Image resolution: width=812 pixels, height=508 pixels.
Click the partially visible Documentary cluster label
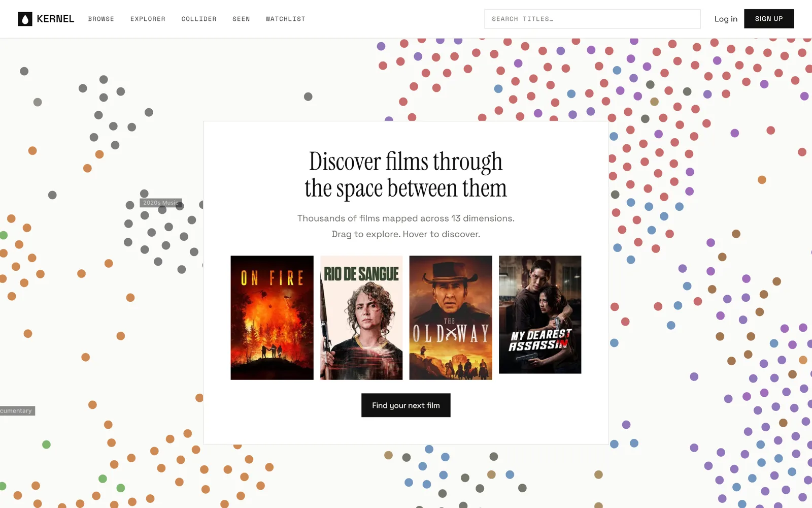(x=17, y=410)
